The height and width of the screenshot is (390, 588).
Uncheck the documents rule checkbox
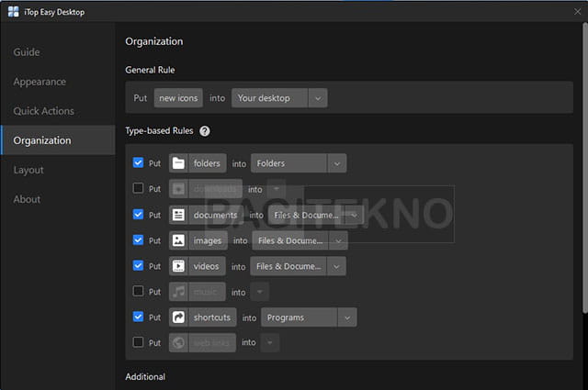(138, 214)
